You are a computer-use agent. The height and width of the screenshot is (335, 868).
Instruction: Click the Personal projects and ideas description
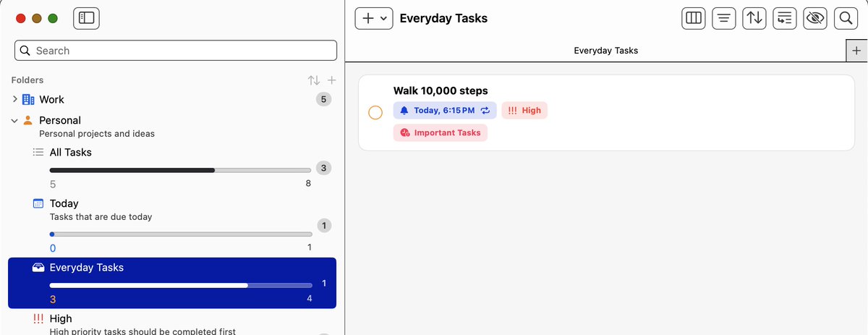point(97,133)
